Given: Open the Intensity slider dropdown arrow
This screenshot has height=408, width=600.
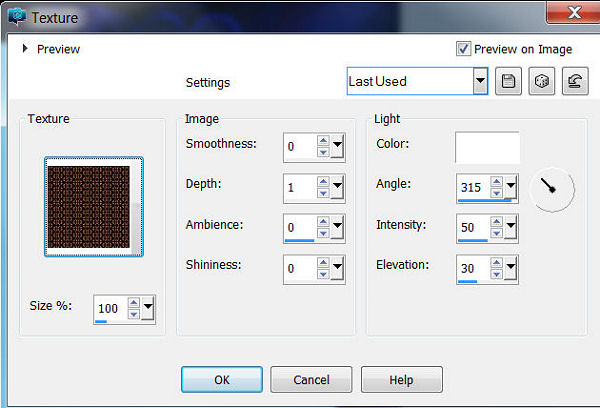Looking at the screenshot, I should pos(510,226).
